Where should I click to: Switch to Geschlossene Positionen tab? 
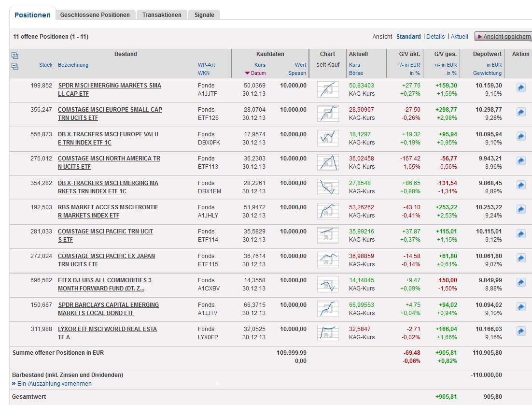click(95, 15)
